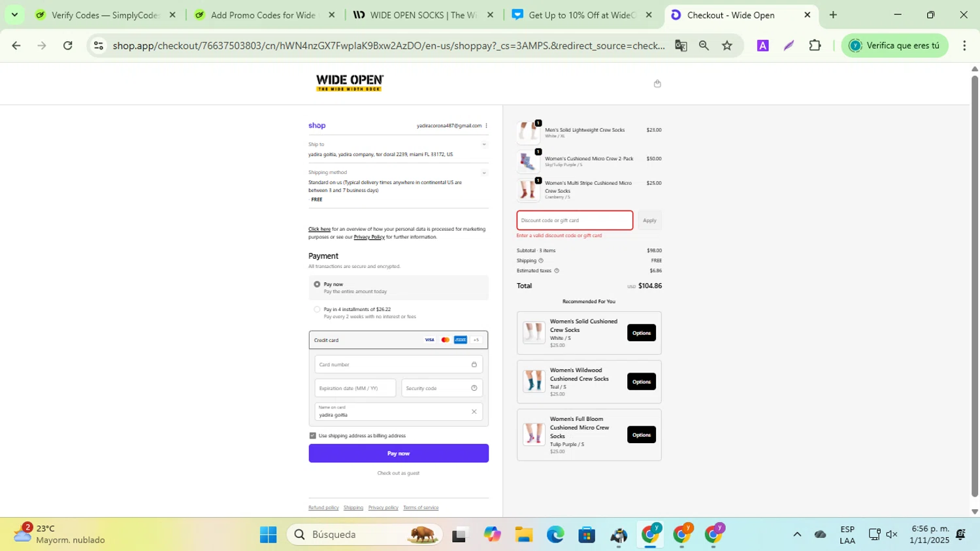Open File Explorer from taskbar
The image size is (980, 551).
tap(523, 535)
